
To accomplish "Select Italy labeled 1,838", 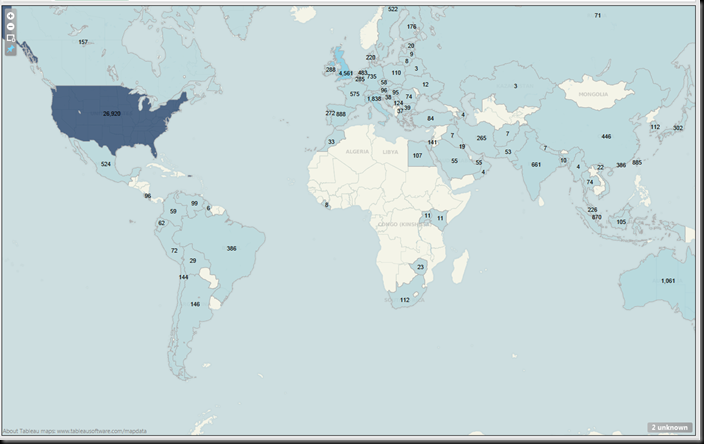I will point(374,99).
